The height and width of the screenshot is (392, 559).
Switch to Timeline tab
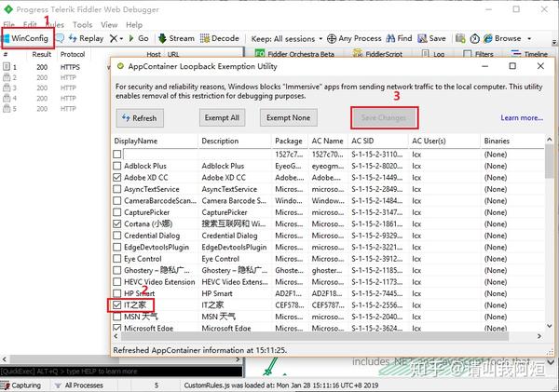click(529, 53)
